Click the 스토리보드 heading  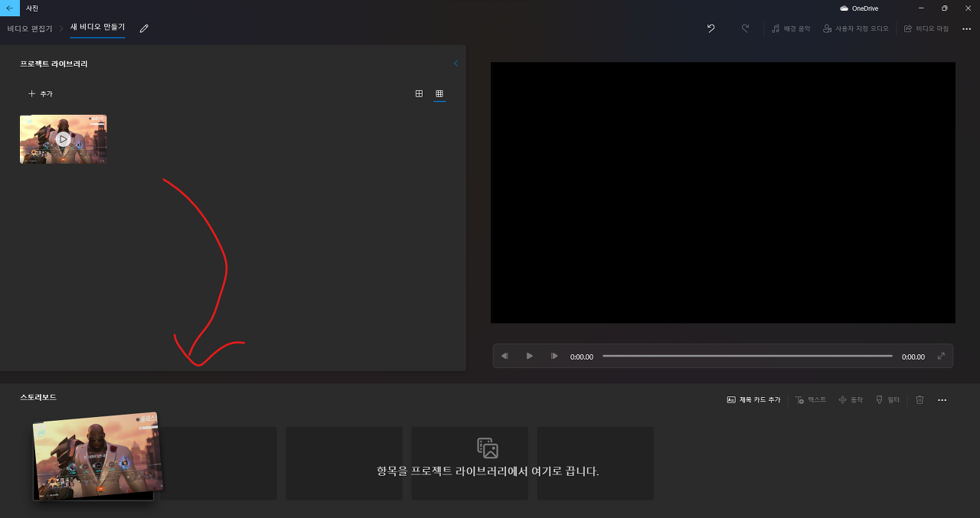click(38, 397)
